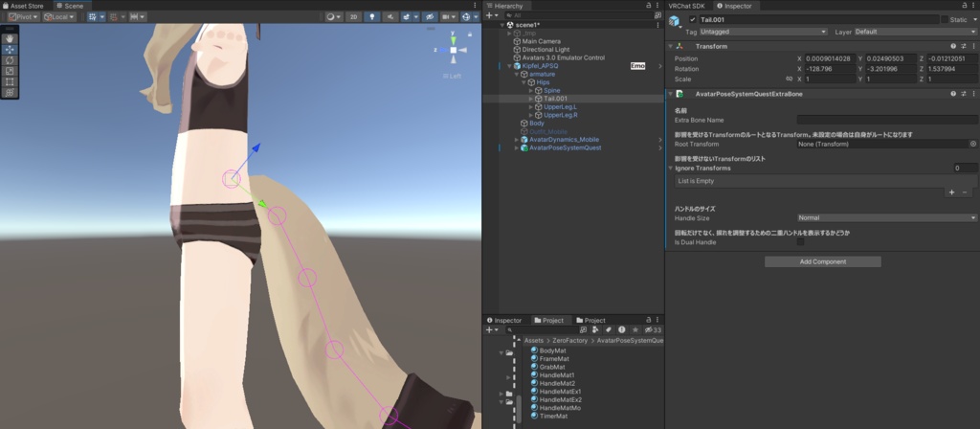Open the Handle Size Normal dropdown

887,217
